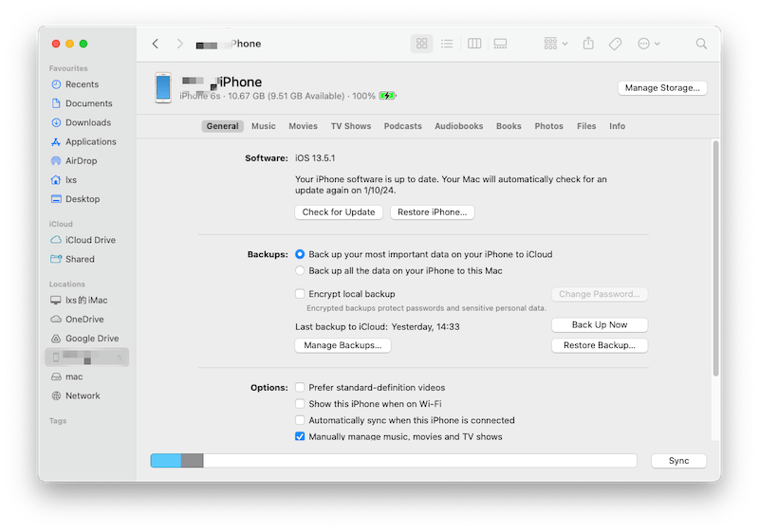Viewport: 759px width, 532px height.
Task: Switch to the Audiobooks tab
Action: coord(459,126)
